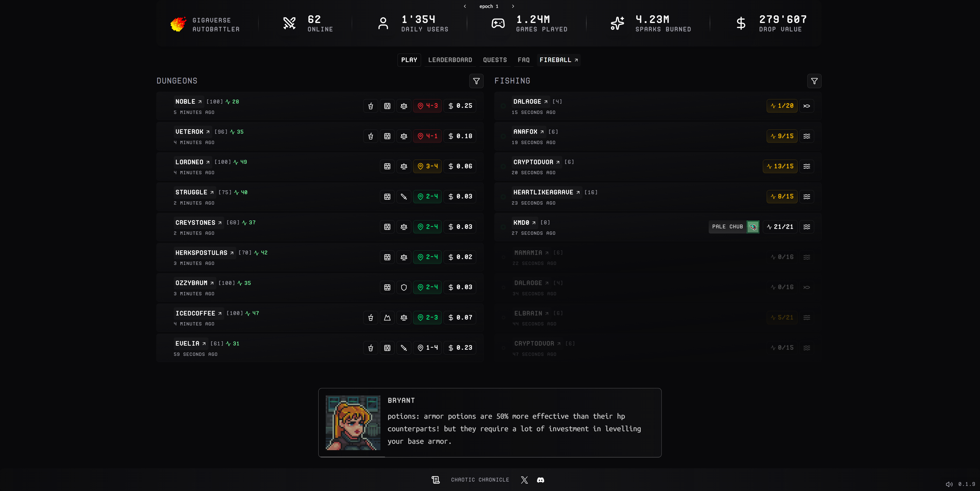Open Discord link in footer
Viewport: 980px width, 491px height.
pyautogui.click(x=540, y=480)
